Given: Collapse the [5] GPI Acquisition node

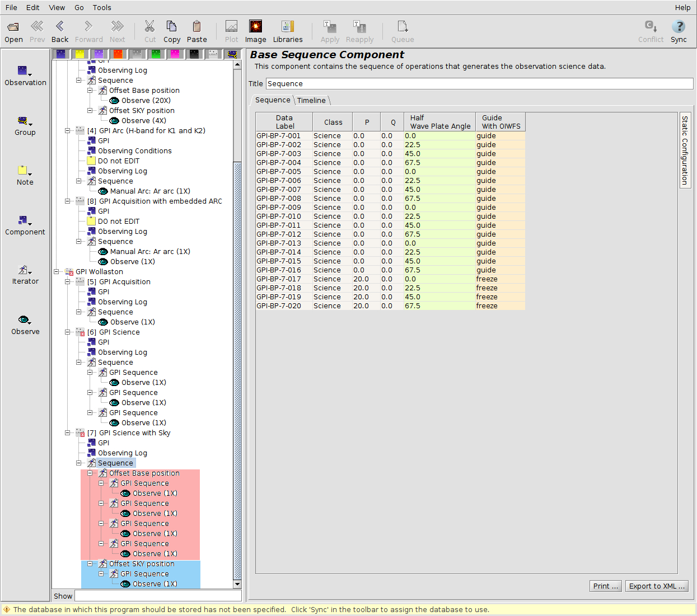Looking at the screenshot, I should click(68, 282).
